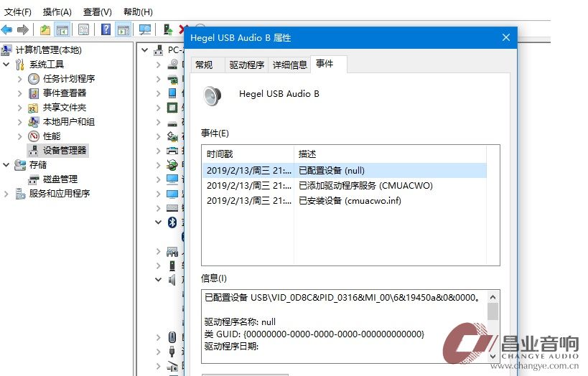The height and width of the screenshot is (376, 588).
Task: Click the speaker icon in device tree
Action: (172, 280)
